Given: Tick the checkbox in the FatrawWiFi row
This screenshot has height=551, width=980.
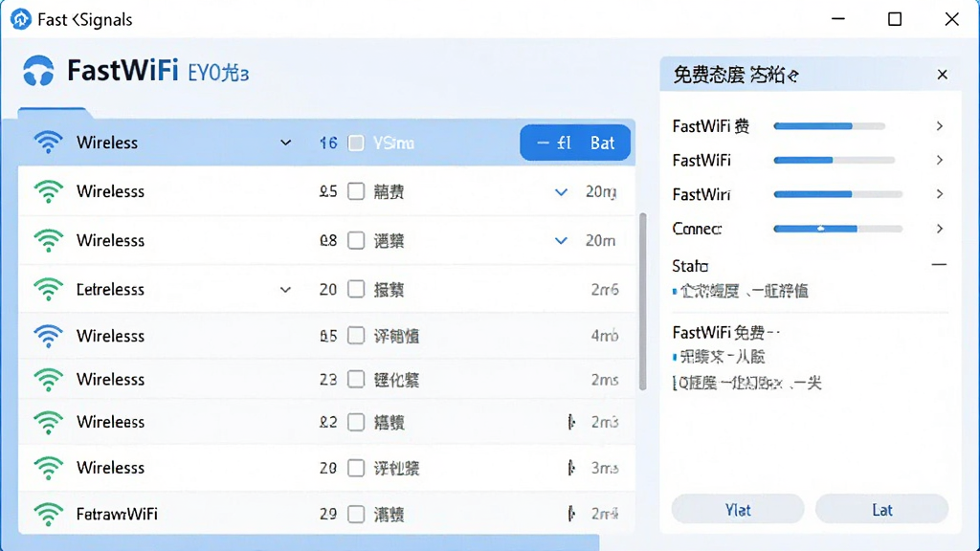Looking at the screenshot, I should pyautogui.click(x=356, y=514).
